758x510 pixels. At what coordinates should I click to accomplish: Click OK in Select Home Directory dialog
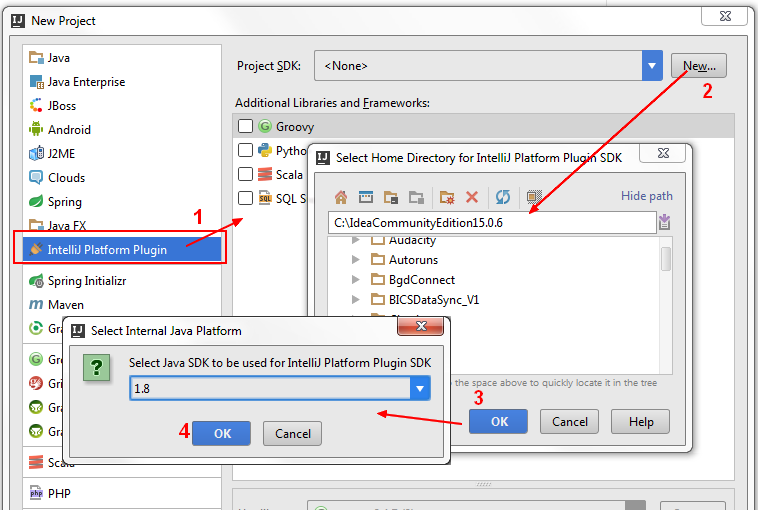point(498,422)
